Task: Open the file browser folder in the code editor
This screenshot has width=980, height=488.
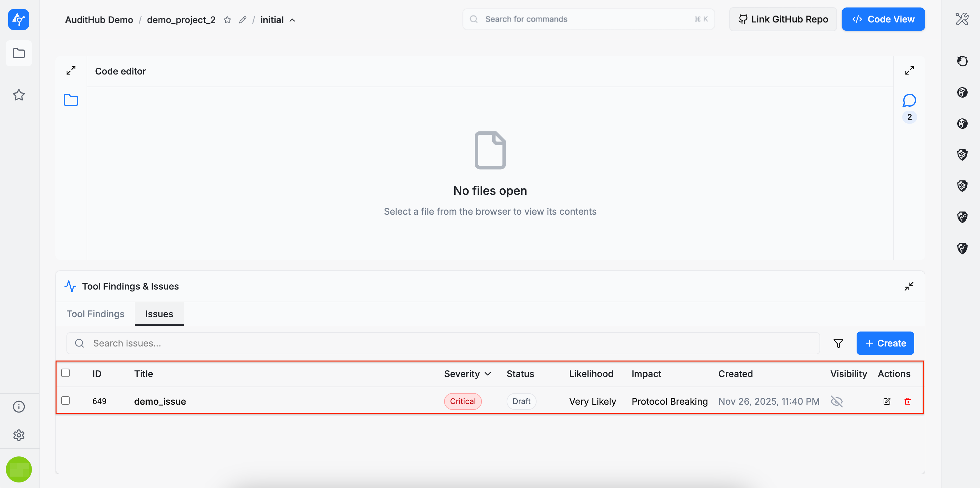Action: [x=71, y=100]
